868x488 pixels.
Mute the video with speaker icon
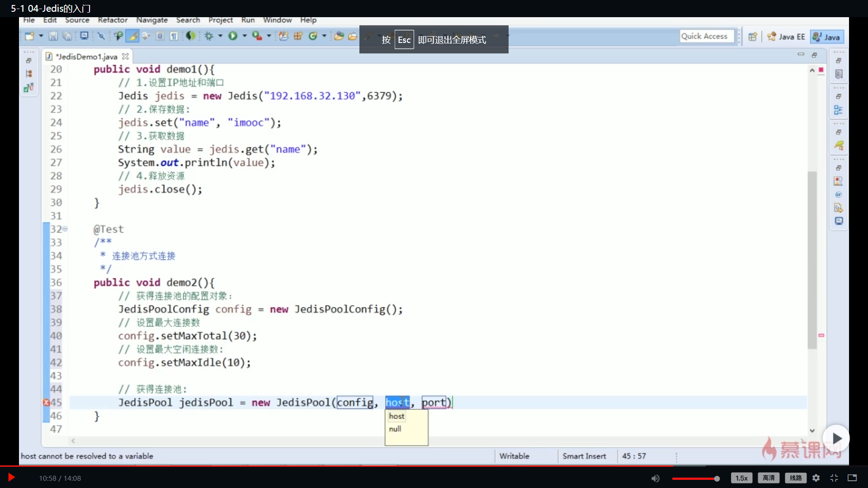pyautogui.click(x=655, y=478)
